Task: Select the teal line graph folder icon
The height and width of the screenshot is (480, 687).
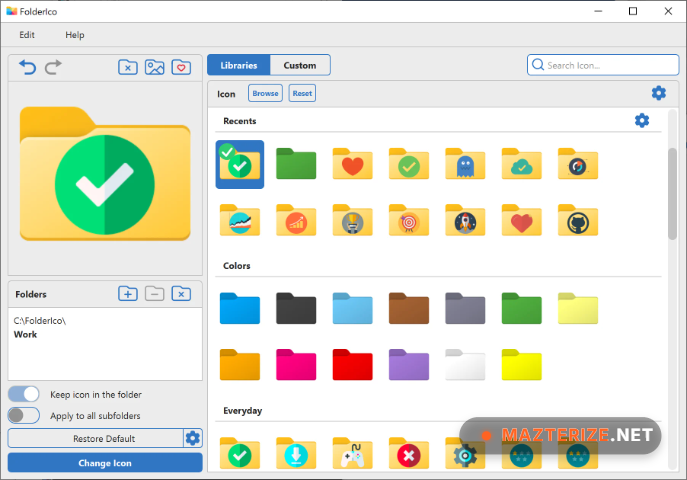Action: (x=240, y=220)
